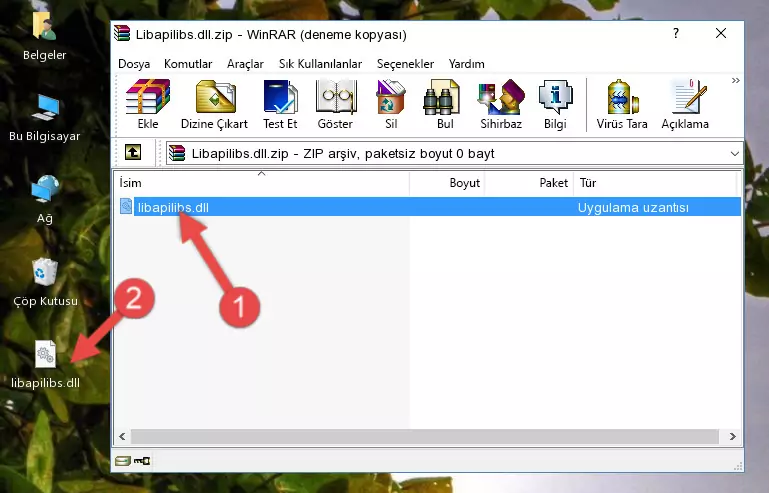The image size is (769, 493).
Task: Open the Yardım menu
Action: pyautogui.click(x=466, y=64)
